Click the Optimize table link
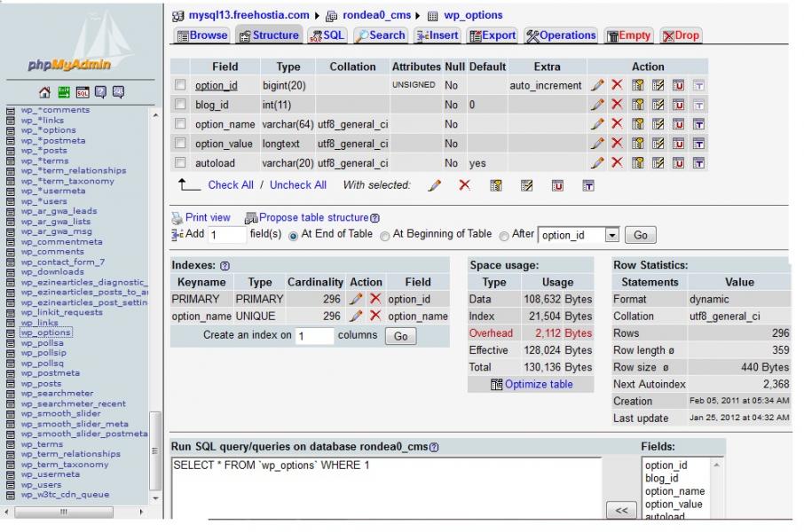This screenshot has height=532, width=804. click(539, 385)
